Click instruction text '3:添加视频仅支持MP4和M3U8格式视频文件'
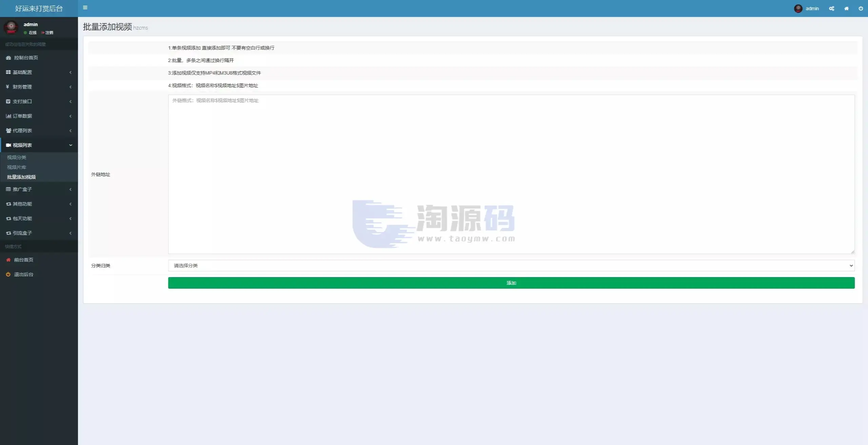 pyautogui.click(x=214, y=73)
